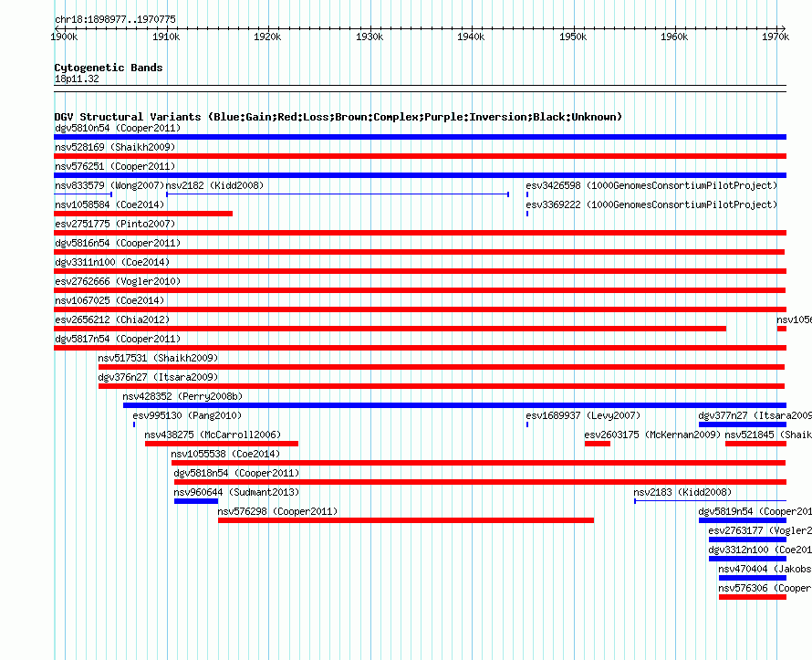Click the small red bar under esv2603175
This screenshot has width=812, height=660.
tap(598, 444)
